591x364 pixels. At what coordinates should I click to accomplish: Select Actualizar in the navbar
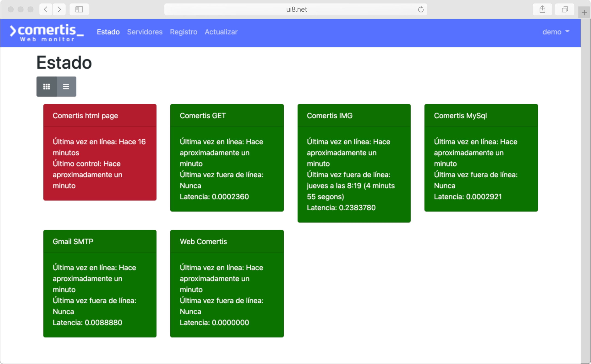pyautogui.click(x=221, y=32)
